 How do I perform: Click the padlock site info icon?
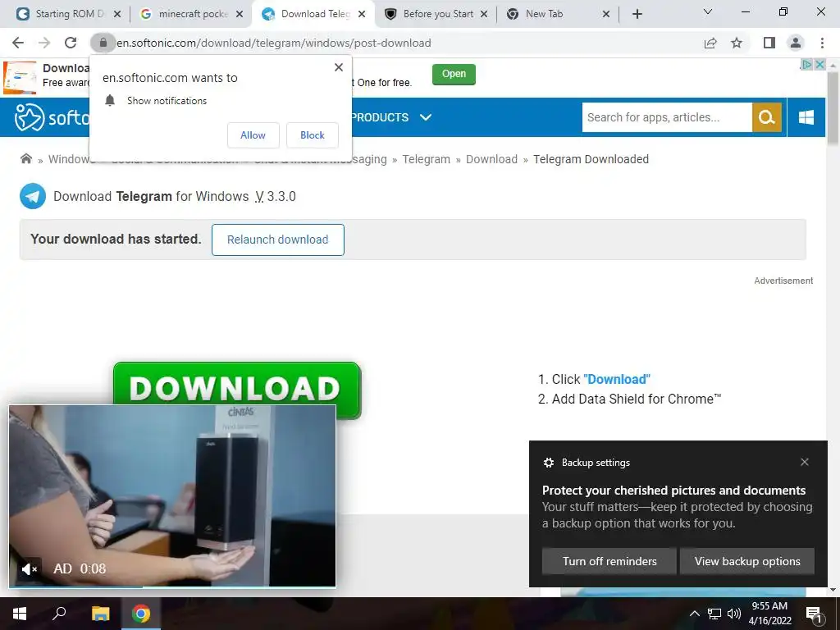click(103, 43)
